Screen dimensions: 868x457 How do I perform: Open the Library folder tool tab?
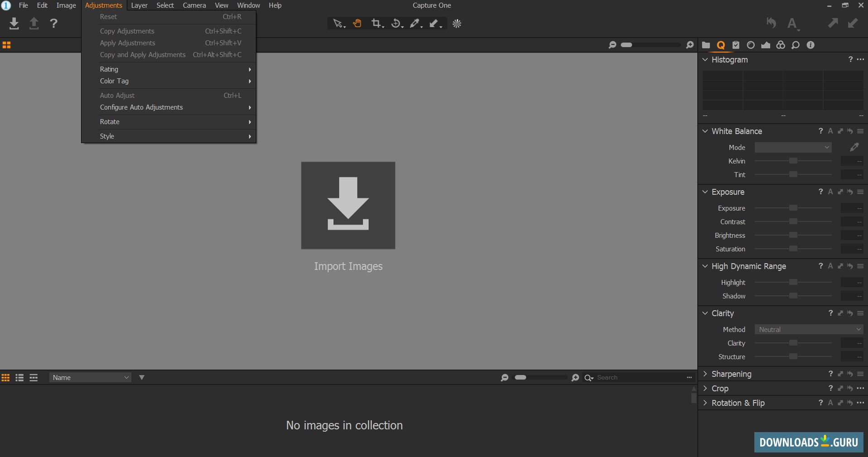click(x=706, y=45)
